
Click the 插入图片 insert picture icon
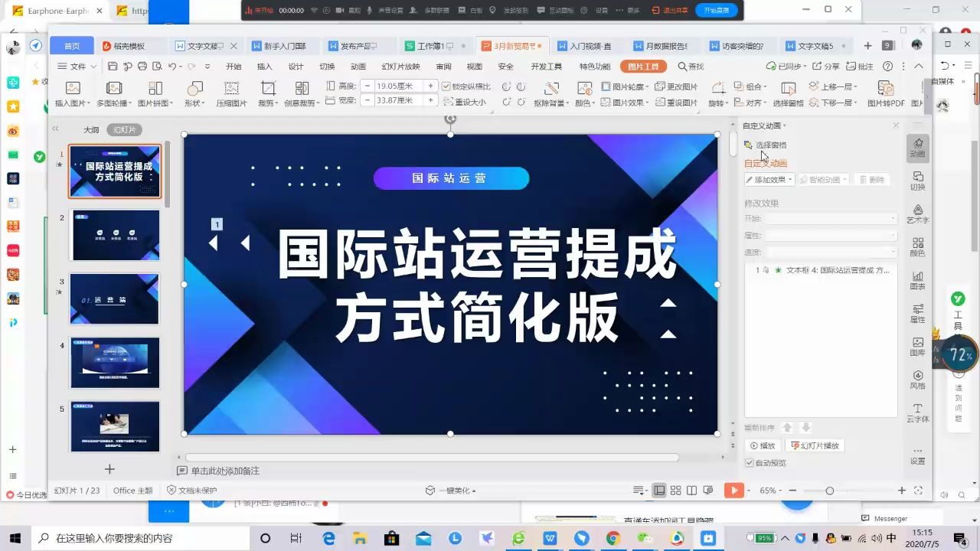(72, 93)
